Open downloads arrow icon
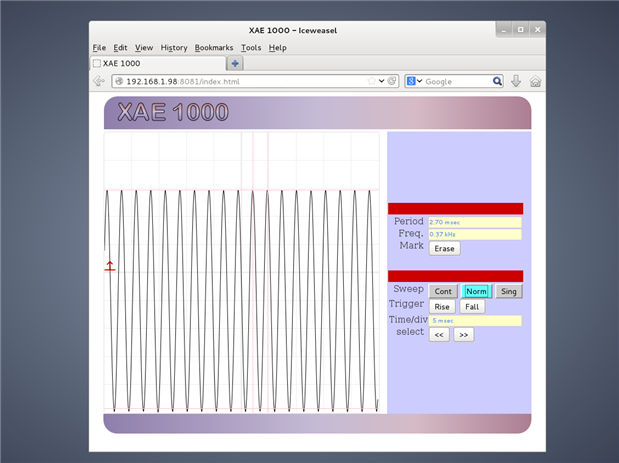 pyautogui.click(x=516, y=81)
